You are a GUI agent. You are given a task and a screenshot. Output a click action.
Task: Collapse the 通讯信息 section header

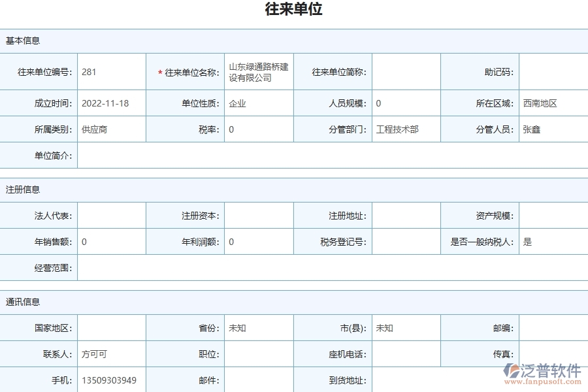coord(23,302)
